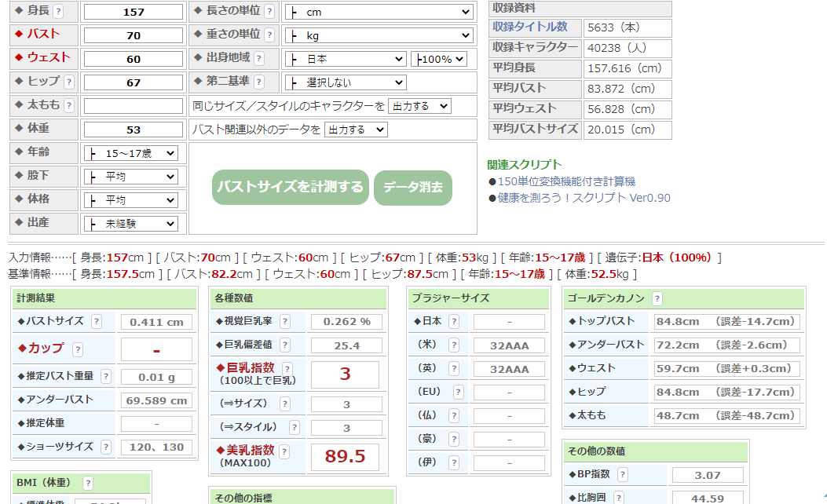The height and width of the screenshot is (504, 827).
Task: Expand the 年齢 15～17歳 dropdown
Action: click(131, 154)
